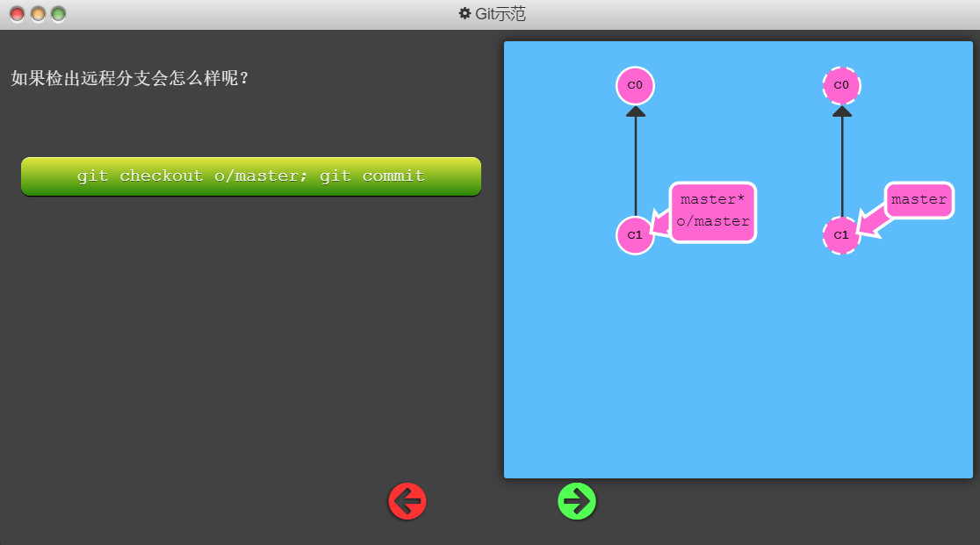The image size is (980, 545).
Task: Click the 如果检出远程分支会怎么样呢 text
Action: coord(130,78)
